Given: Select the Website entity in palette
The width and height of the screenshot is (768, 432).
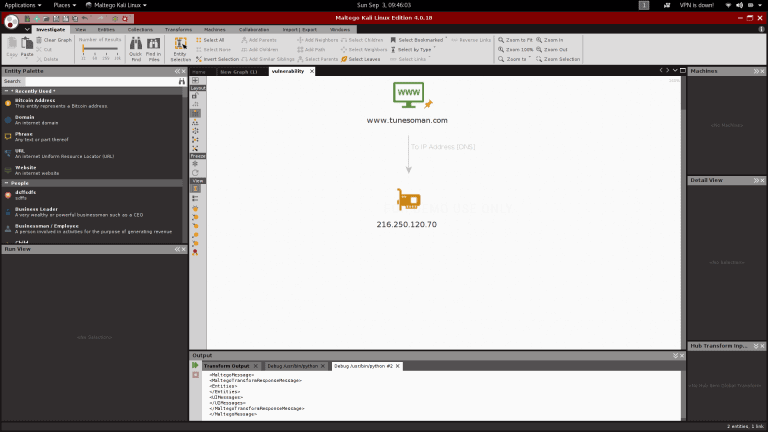Looking at the screenshot, I should point(93,170).
